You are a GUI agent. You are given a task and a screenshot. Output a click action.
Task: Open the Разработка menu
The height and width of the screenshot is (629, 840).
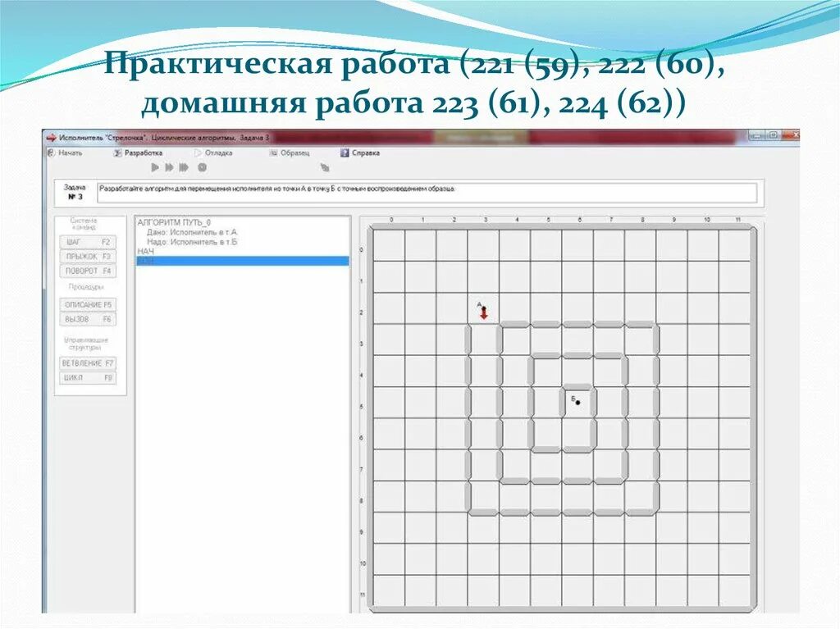click(138, 153)
